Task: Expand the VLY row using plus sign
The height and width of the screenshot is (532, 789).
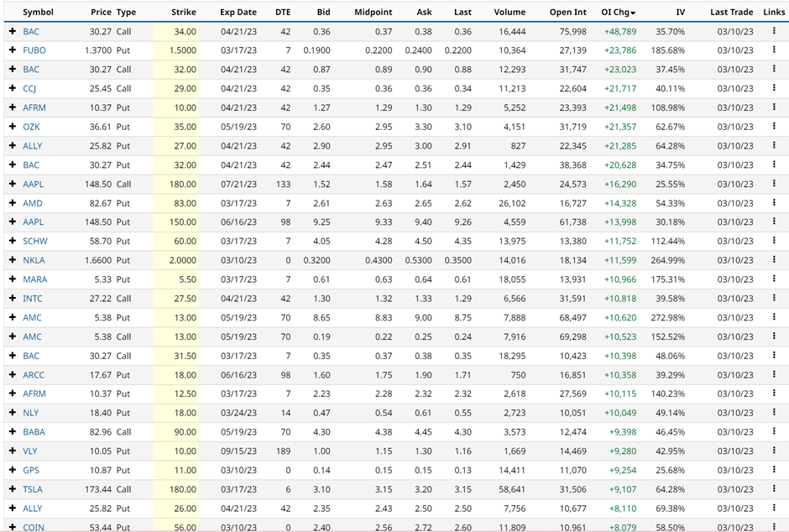Action: pyautogui.click(x=13, y=451)
